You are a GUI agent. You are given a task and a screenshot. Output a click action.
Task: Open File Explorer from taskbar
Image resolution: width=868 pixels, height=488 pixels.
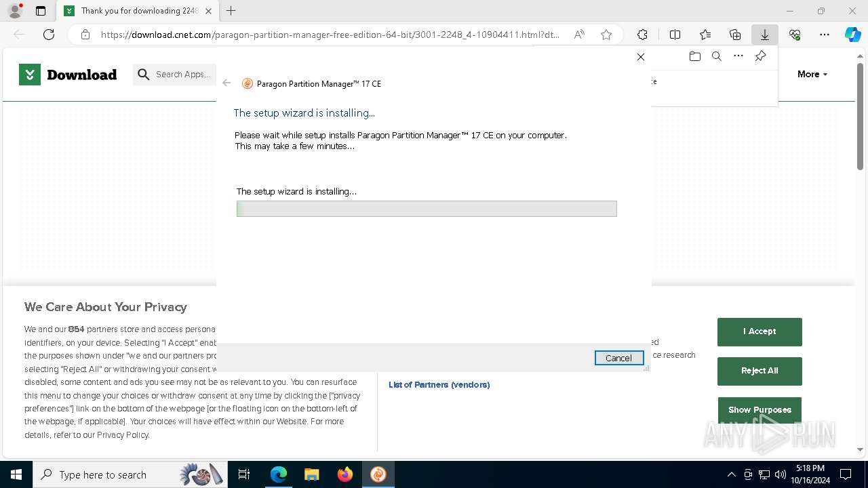(311, 474)
